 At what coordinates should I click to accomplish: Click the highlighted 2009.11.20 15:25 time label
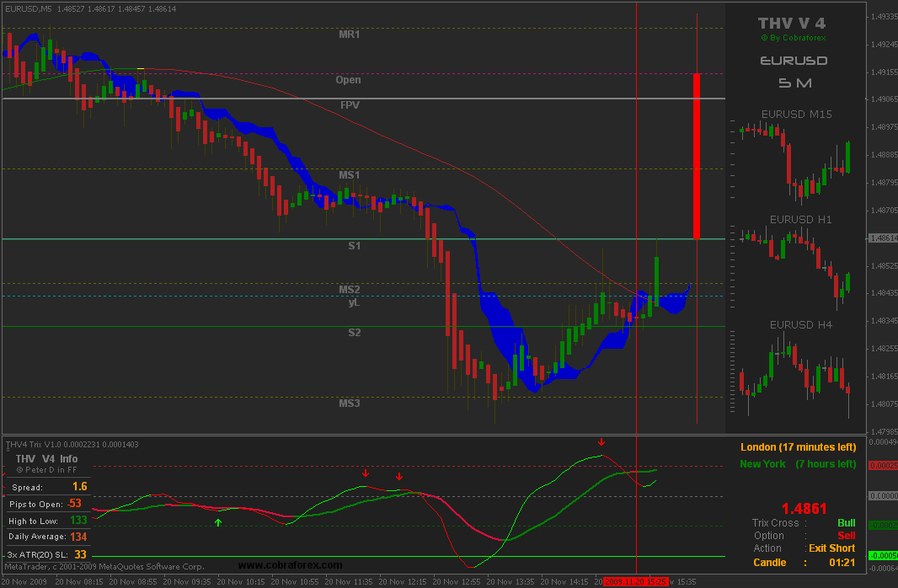coord(634,582)
